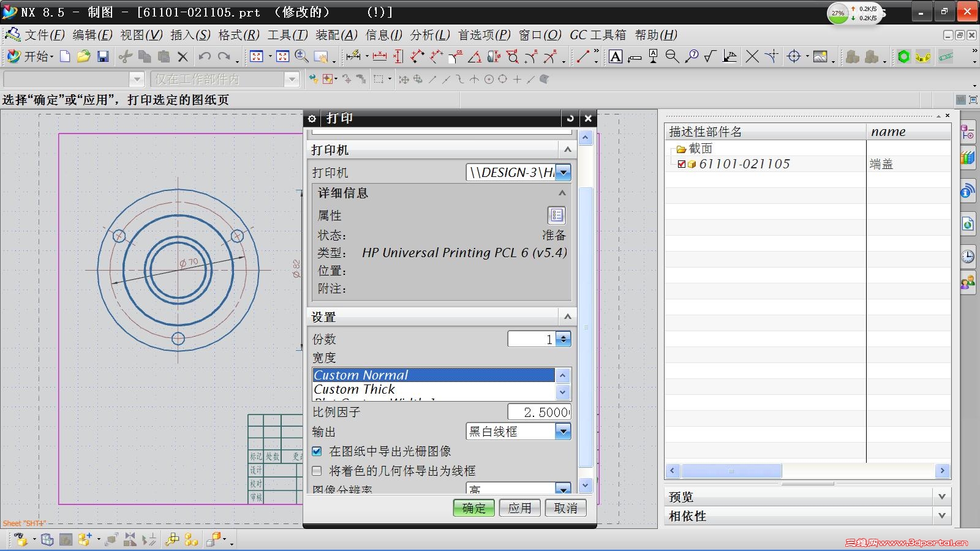Click the Redo arrow icon
The height and width of the screenshot is (551, 980).
(224, 57)
